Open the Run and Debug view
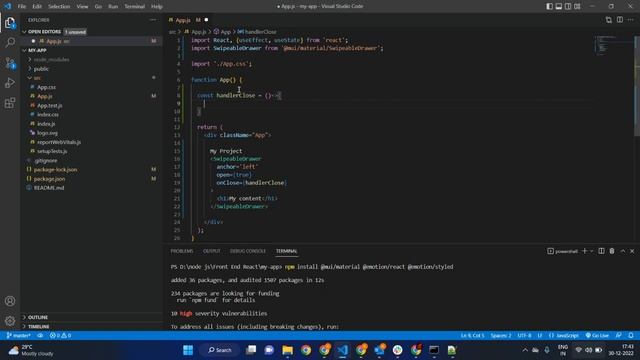The width and height of the screenshot is (640, 360). pos(10,83)
